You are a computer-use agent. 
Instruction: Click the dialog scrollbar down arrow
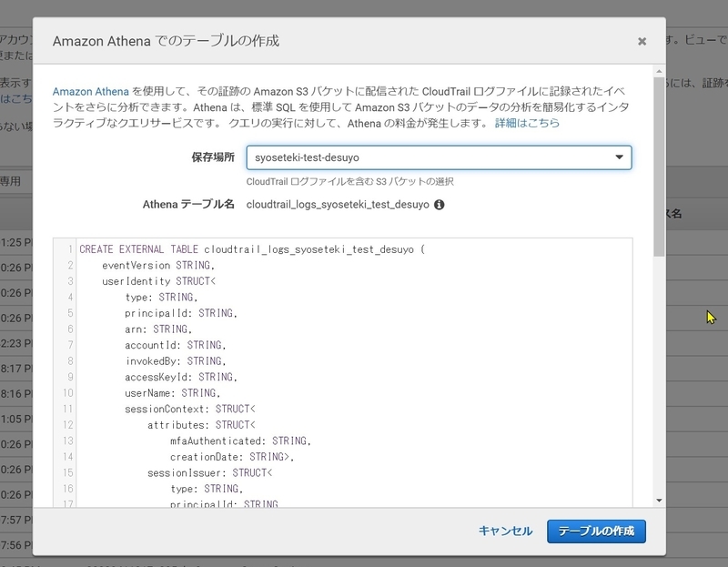point(659,501)
